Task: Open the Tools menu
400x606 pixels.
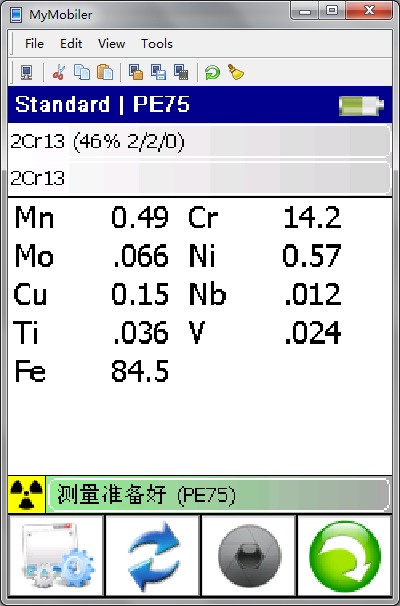Action: (x=157, y=44)
